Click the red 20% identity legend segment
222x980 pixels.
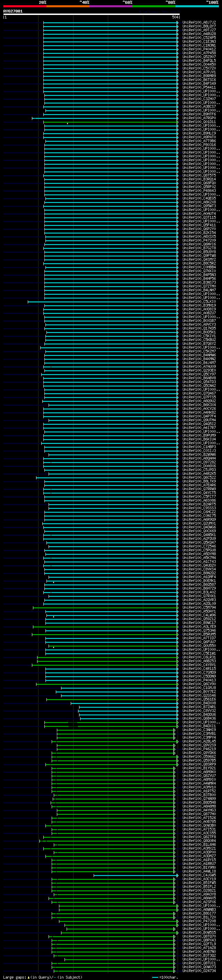click(x=25, y=6)
